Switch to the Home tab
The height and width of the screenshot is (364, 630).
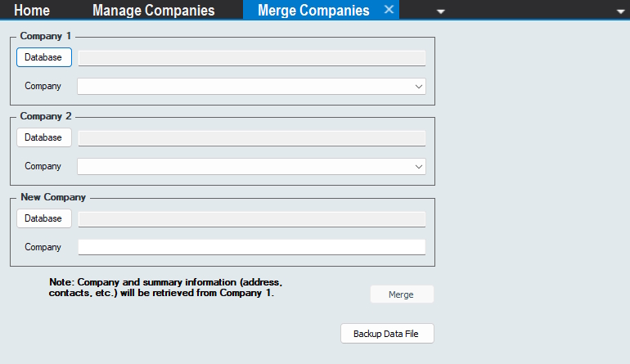32,11
